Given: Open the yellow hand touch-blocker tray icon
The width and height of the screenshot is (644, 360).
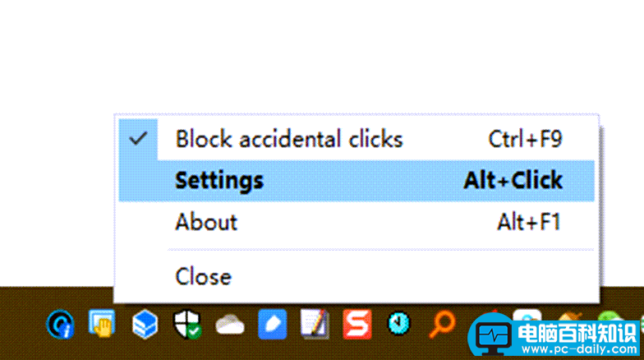Looking at the screenshot, I should point(102,324).
